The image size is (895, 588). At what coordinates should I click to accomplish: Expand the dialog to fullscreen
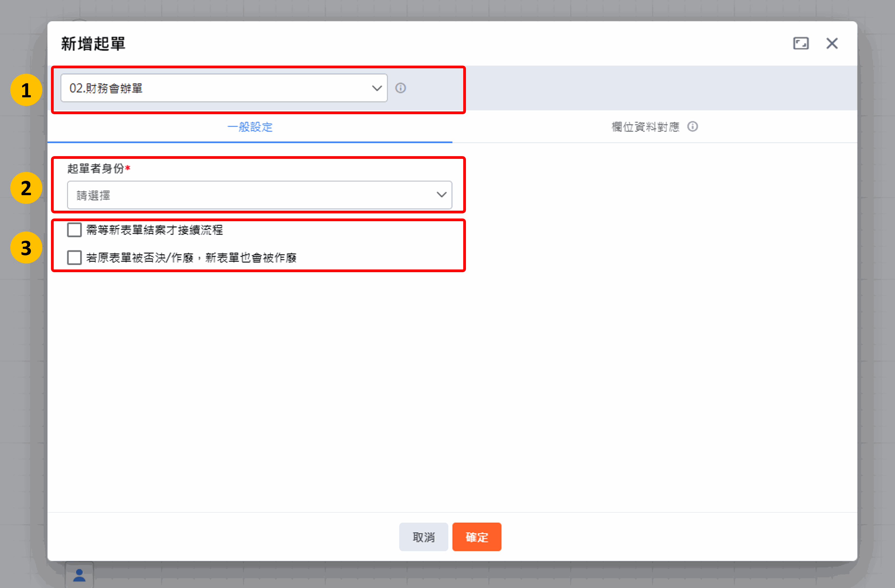pos(801,43)
